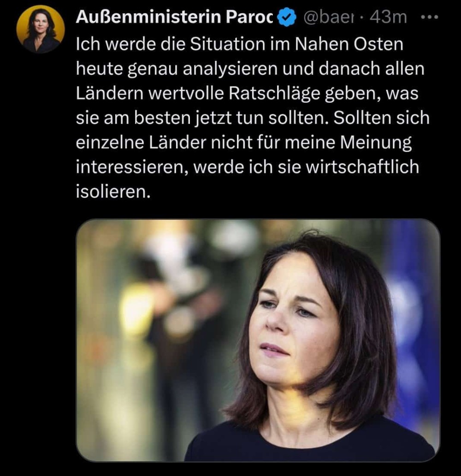Open the three-dot more options menu
The height and width of the screenshot is (476, 461).
tap(430, 17)
